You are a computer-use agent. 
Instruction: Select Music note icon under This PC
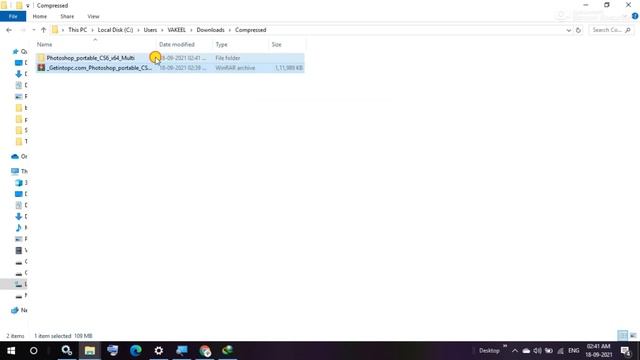click(18, 227)
